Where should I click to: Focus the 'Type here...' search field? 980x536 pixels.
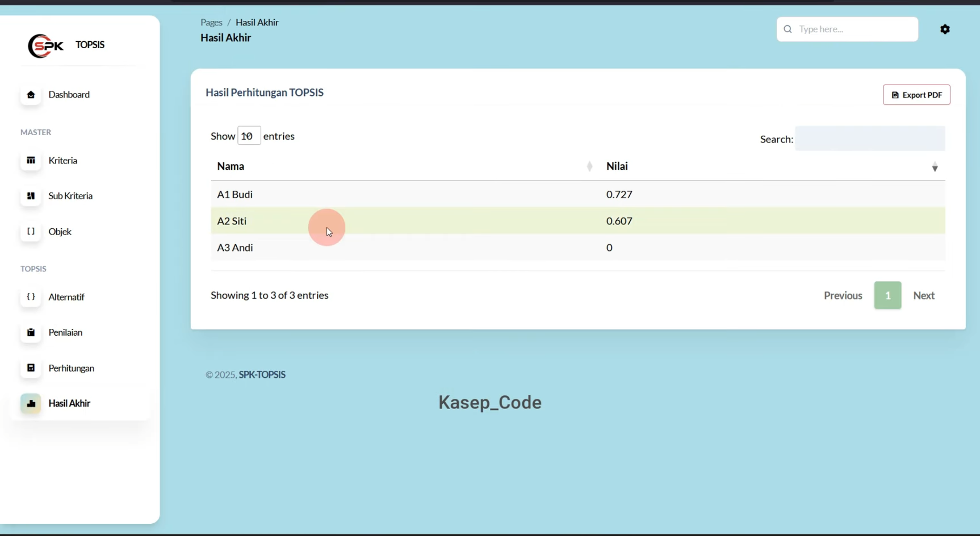[x=847, y=29]
